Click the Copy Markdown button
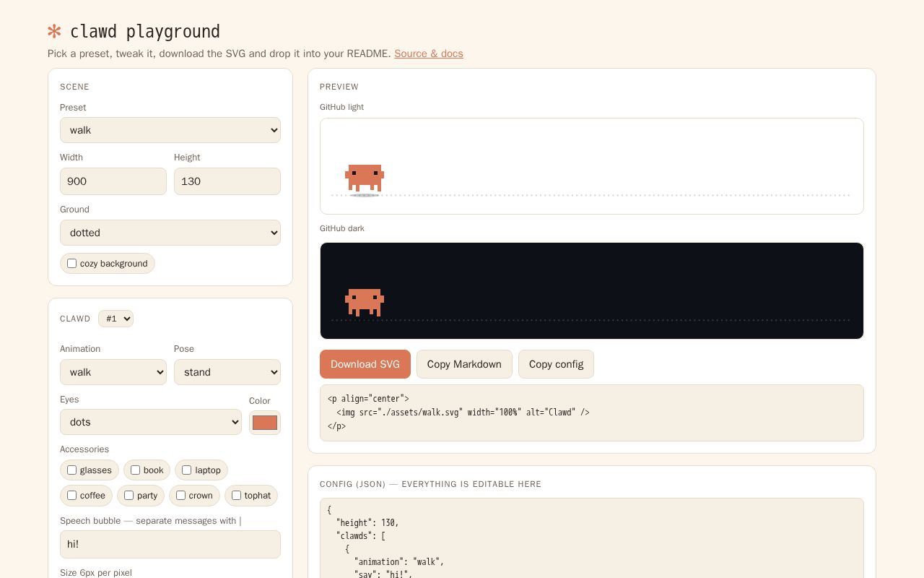 pyautogui.click(x=464, y=364)
